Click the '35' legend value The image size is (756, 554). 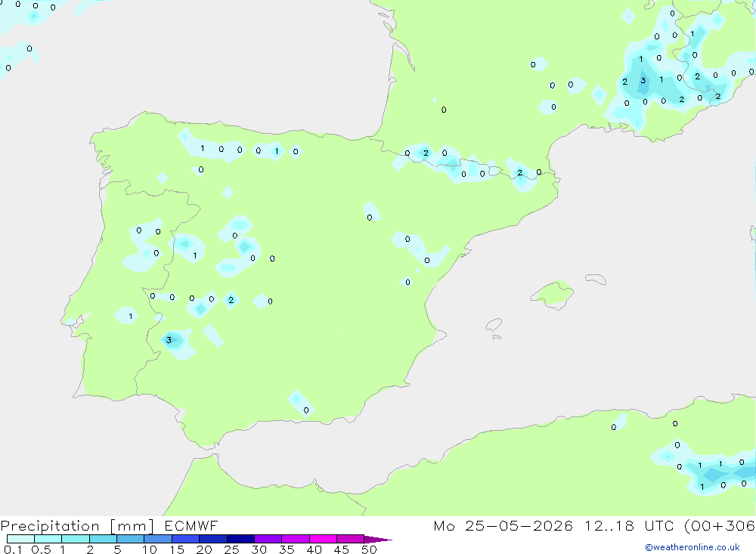tap(287, 549)
